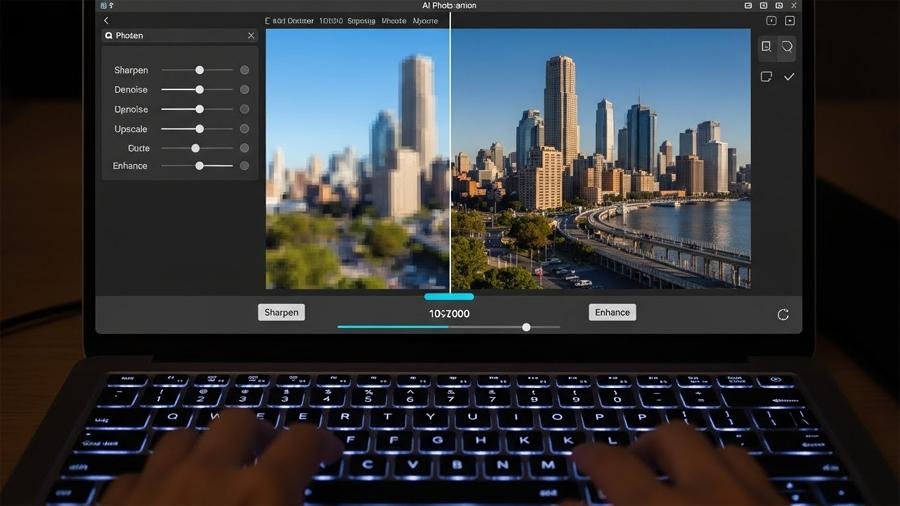
Task: Toggle the round switch next to Upscale
Action: tap(245, 129)
